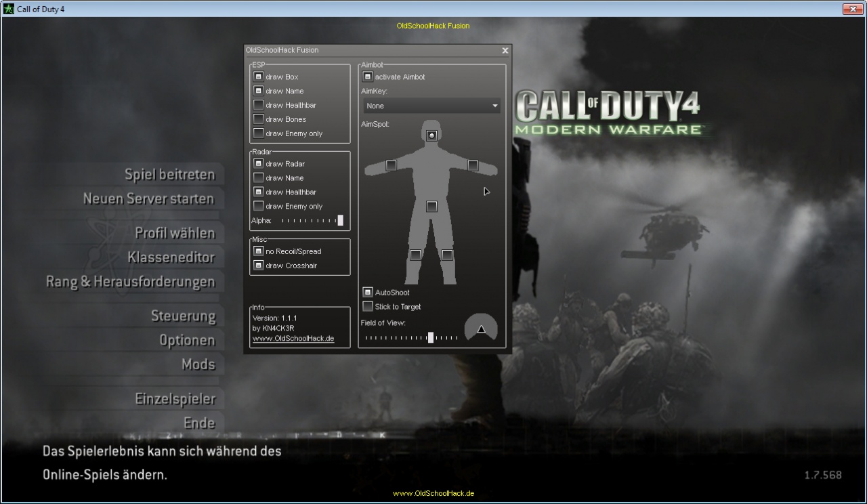Image resolution: width=867 pixels, height=504 pixels.
Task: Select the left arm aim spot
Action: pyautogui.click(x=391, y=165)
